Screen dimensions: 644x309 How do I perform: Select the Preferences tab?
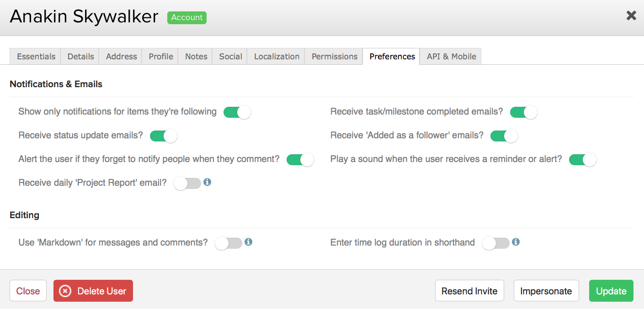(x=392, y=57)
